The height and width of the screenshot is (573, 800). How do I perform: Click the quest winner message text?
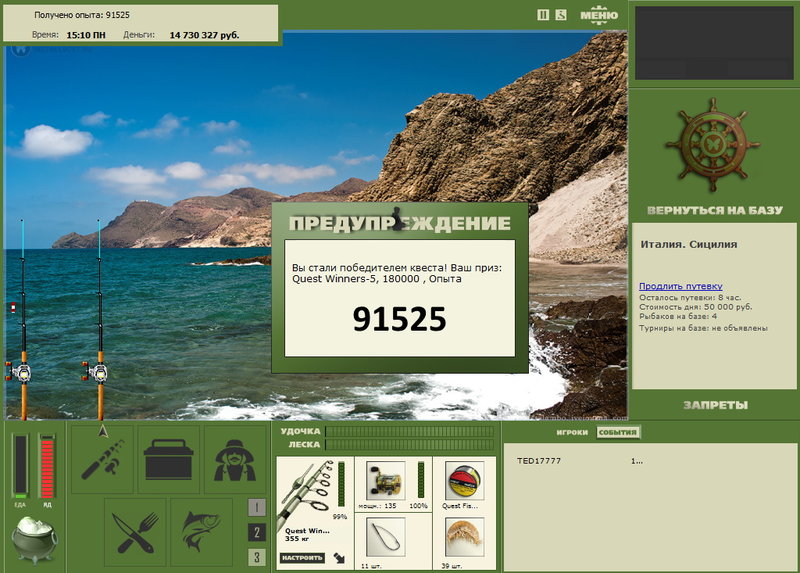point(397,273)
